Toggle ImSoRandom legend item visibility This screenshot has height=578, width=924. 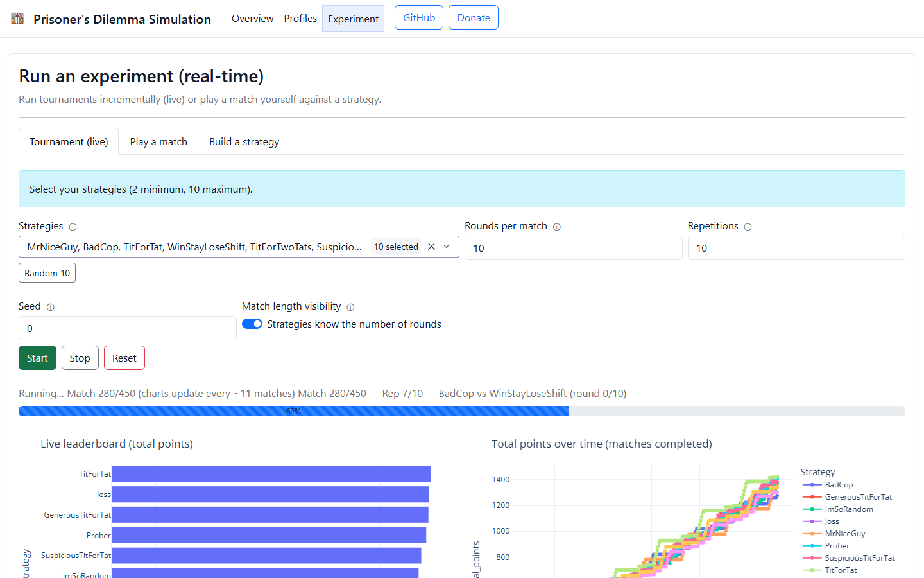click(848, 509)
